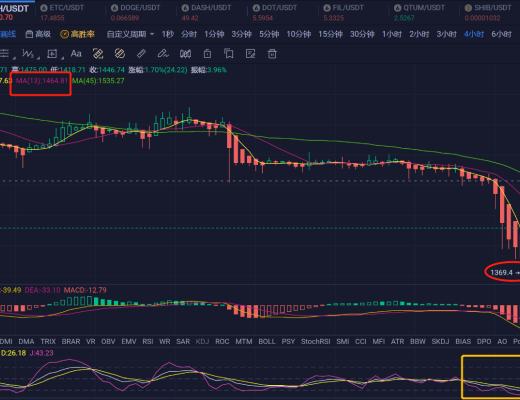
Task: Select the boxed arrow tool before Aa
Action: coord(52,54)
